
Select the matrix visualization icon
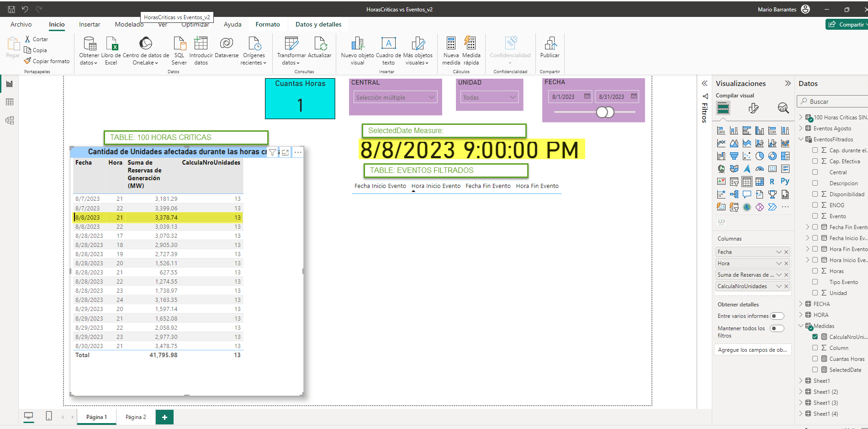point(760,182)
